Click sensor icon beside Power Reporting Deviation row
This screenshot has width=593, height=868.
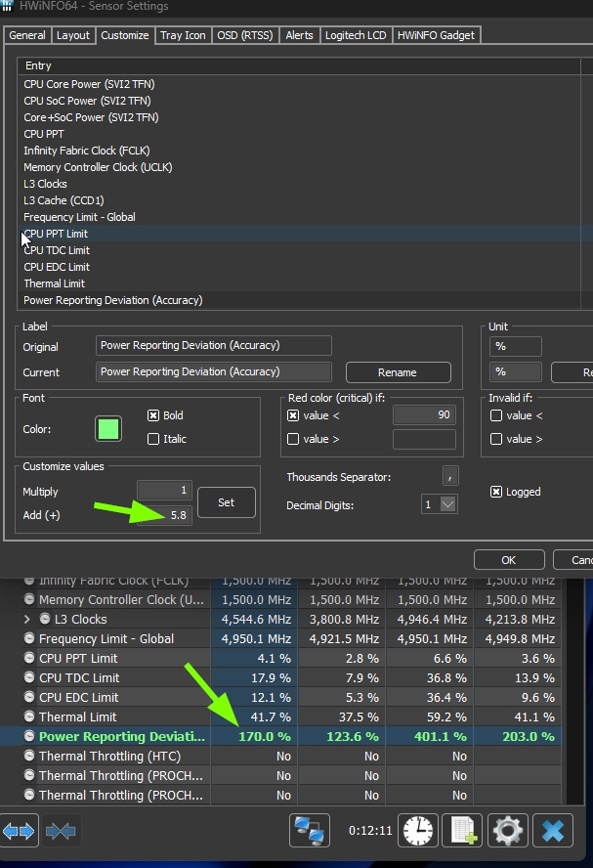[x=29, y=736]
